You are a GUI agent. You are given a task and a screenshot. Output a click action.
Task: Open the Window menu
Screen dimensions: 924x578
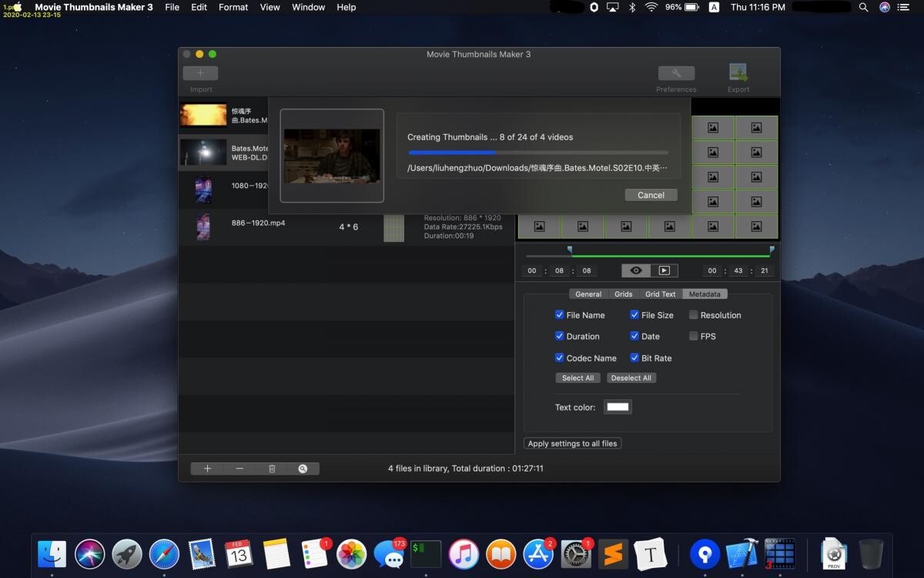[x=308, y=7]
